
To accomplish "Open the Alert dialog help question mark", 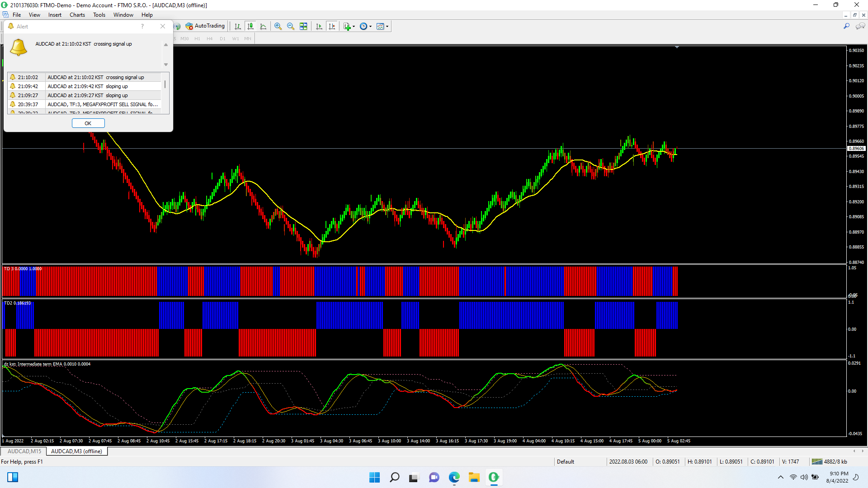I will pyautogui.click(x=142, y=26).
